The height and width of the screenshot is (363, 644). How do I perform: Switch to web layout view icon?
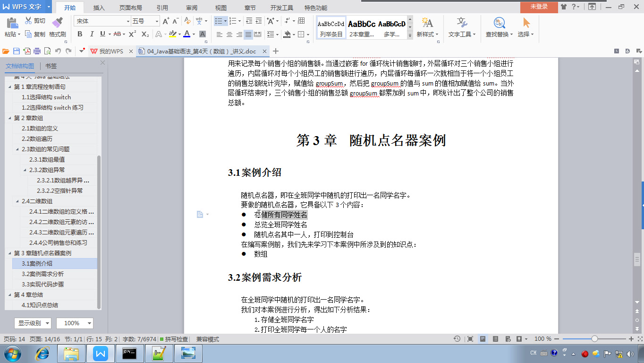(508, 339)
